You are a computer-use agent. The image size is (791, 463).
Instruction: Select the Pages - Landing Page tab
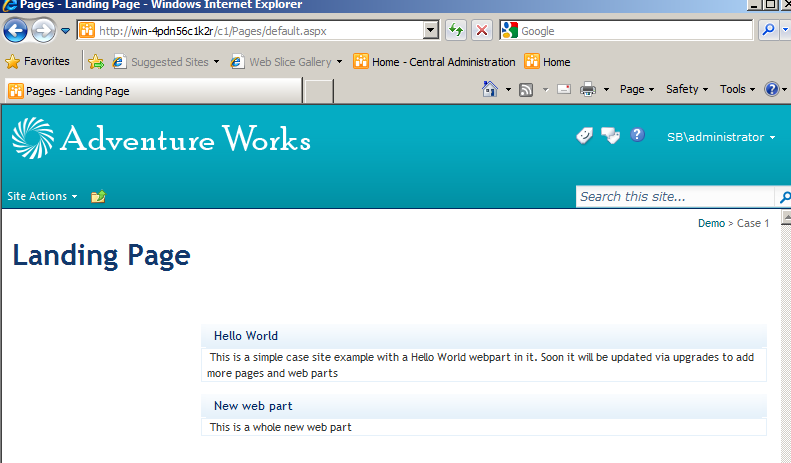click(x=153, y=91)
